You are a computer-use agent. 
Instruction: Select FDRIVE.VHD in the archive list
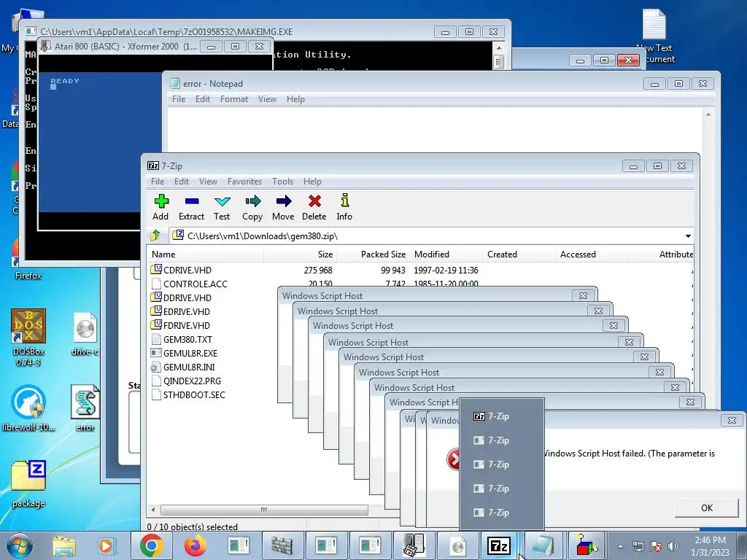187,325
